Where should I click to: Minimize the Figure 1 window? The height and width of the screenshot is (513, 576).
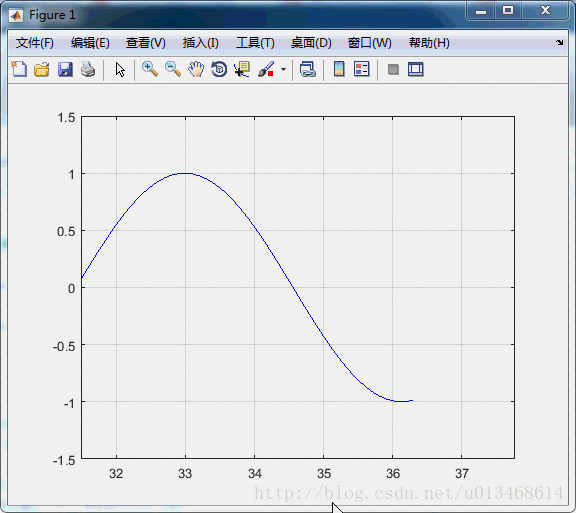pos(481,11)
